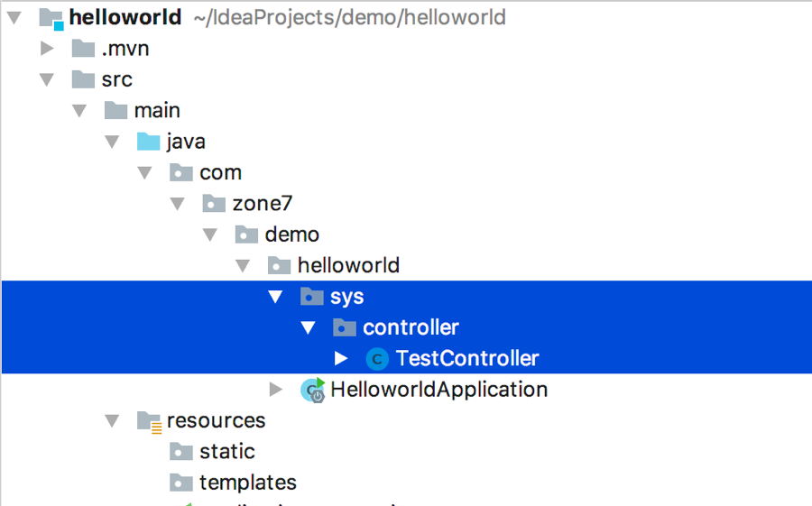
Task: Click the helloworld module folder icon
Action: point(51,18)
